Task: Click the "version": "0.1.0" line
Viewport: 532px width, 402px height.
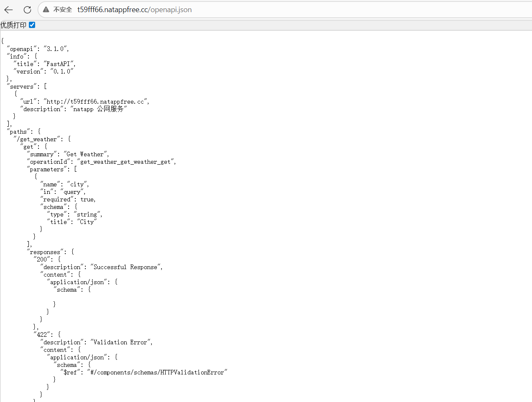Action: click(43, 71)
